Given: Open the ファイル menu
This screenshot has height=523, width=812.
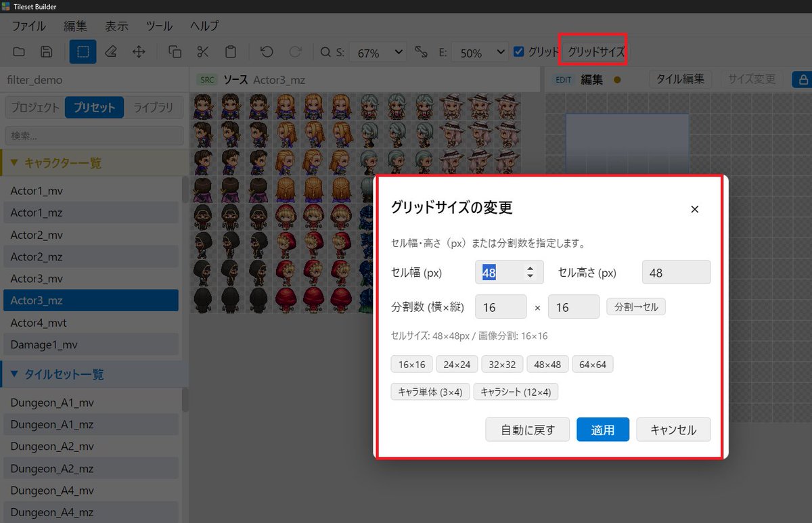Looking at the screenshot, I should point(29,26).
